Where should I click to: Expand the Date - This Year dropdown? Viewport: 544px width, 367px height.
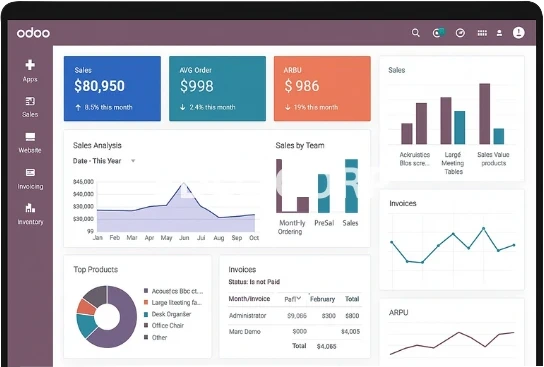click(133, 161)
